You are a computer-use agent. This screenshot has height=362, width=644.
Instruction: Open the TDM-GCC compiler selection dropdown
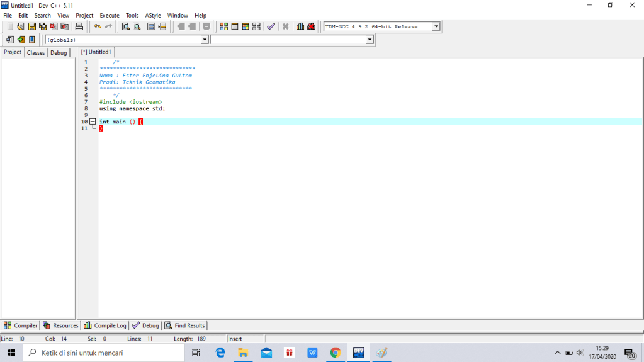point(436,26)
